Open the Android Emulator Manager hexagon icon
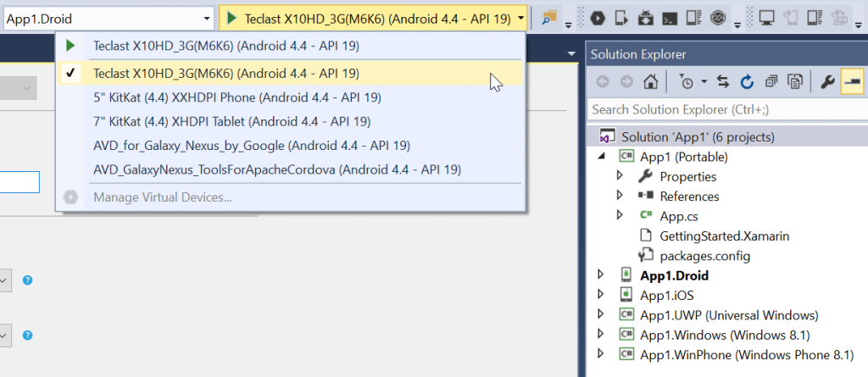 [x=596, y=19]
